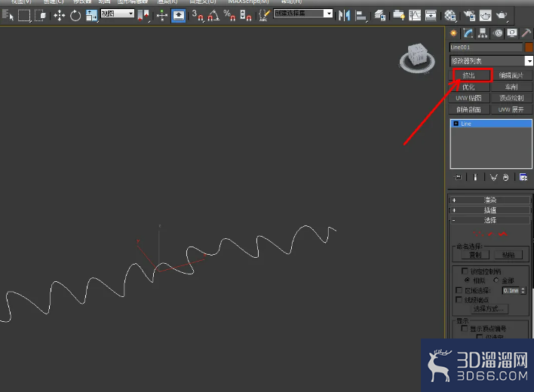Select the 相似 radio button
Viewport: 534px width, 392px height.
pyautogui.click(x=468, y=280)
